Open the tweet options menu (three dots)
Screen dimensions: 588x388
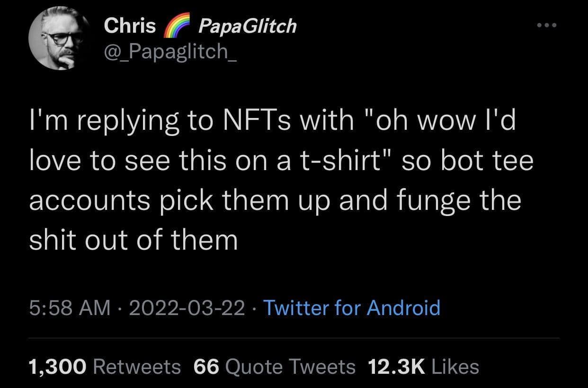pos(547,26)
